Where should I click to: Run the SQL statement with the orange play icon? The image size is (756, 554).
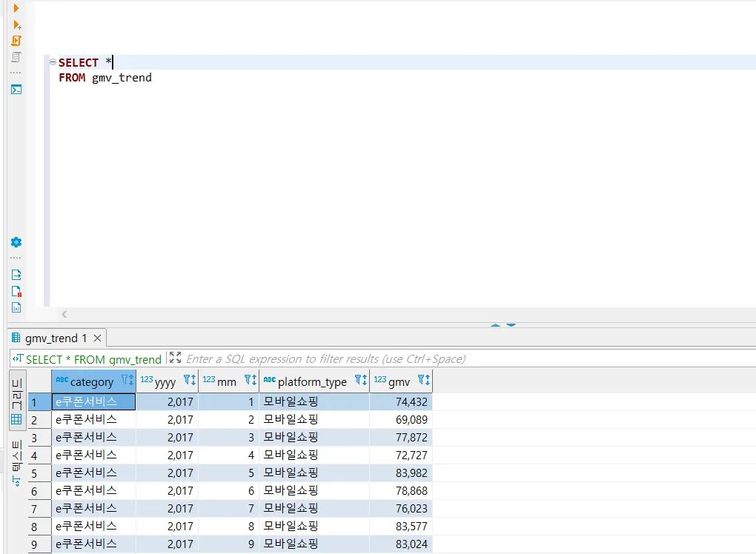coord(16,8)
